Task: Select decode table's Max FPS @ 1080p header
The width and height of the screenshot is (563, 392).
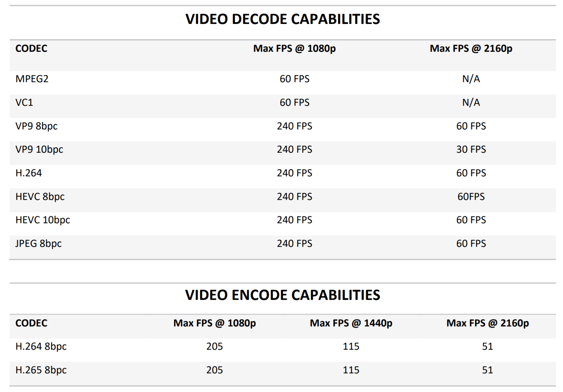Action: pos(294,49)
